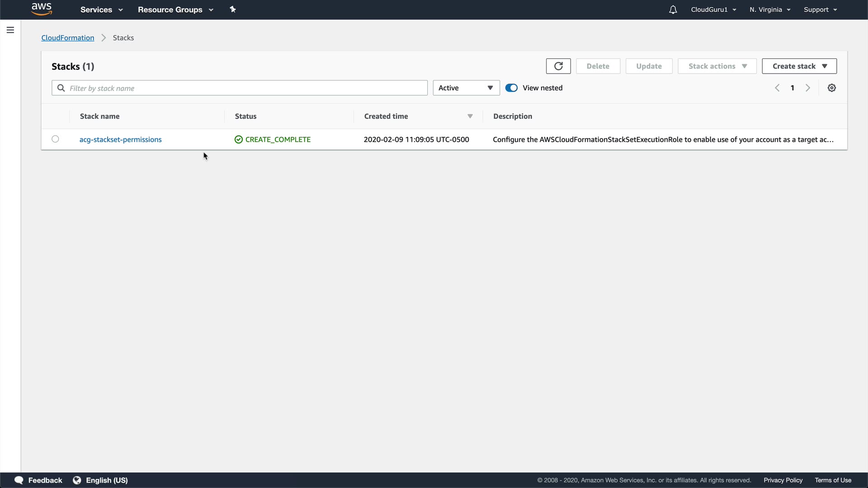The width and height of the screenshot is (868, 488).
Task: Open table preferences gear icon
Action: [831, 88]
